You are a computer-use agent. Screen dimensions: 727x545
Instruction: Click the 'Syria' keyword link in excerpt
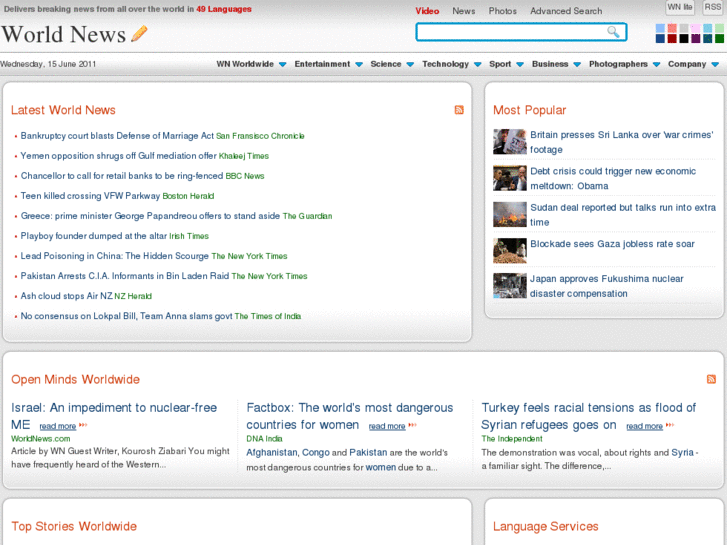[682, 452]
